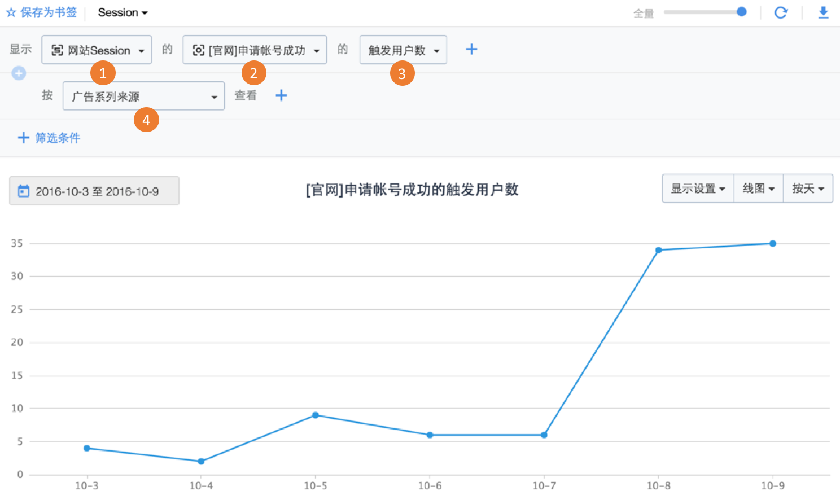Click the 10-5 data point on the chart
The image size is (840, 504).
316,415
